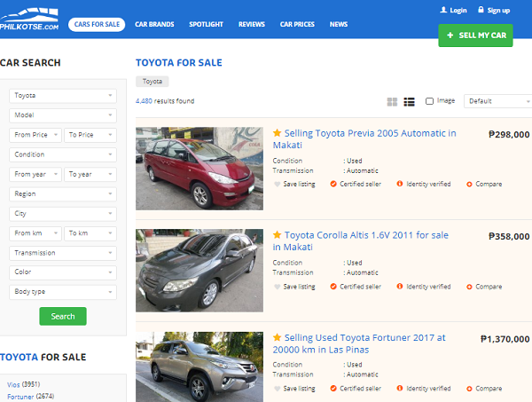Open the Transmission dropdown

pyautogui.click(x=63, y=253)
